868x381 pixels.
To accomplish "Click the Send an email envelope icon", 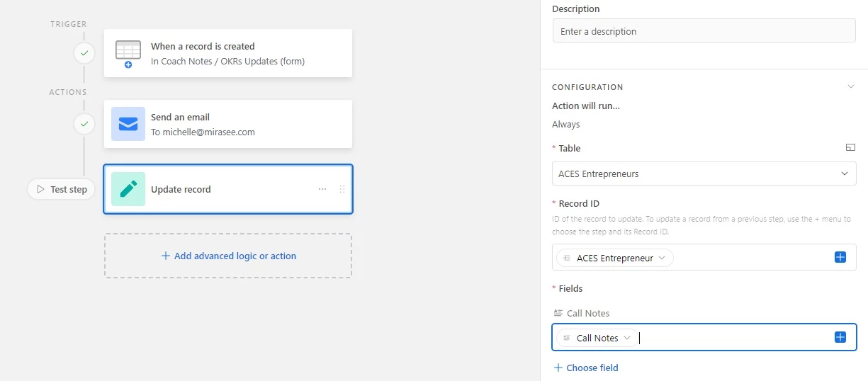I will (x=128, y=124).
